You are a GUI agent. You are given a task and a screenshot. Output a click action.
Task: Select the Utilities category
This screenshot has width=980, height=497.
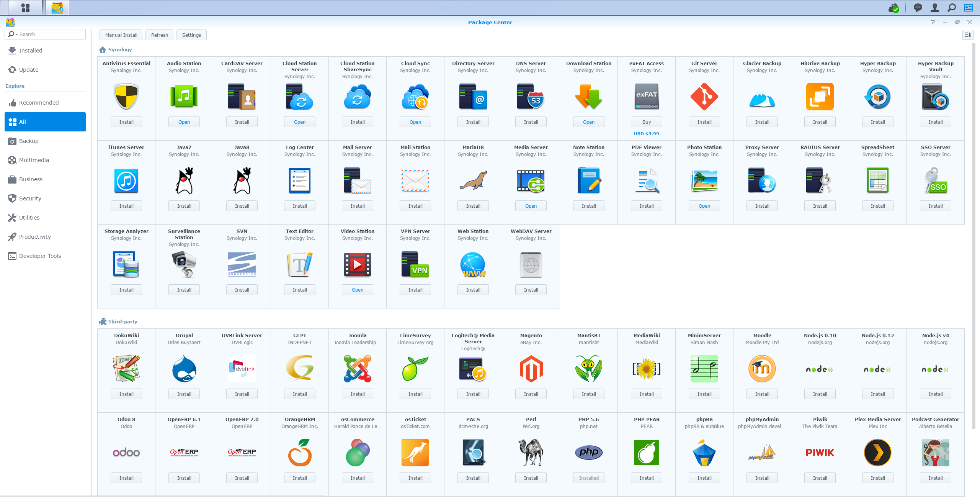point(45,218)
